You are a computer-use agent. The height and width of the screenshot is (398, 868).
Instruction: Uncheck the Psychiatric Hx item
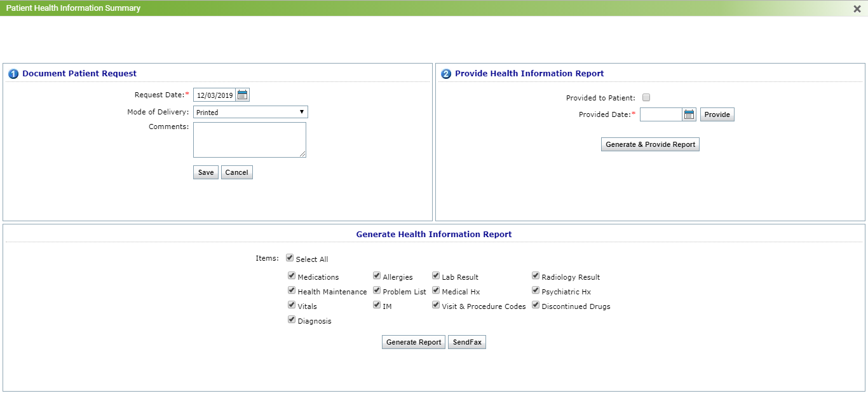[536, 291]
